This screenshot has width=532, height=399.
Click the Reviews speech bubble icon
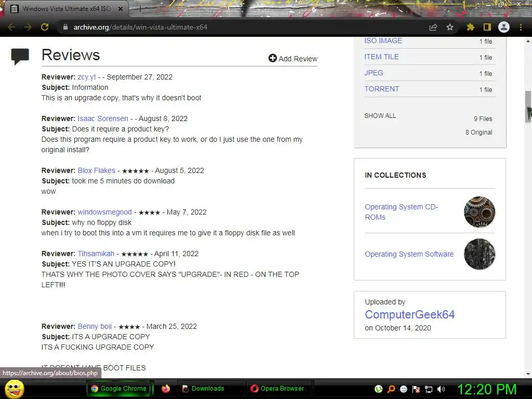20,56
